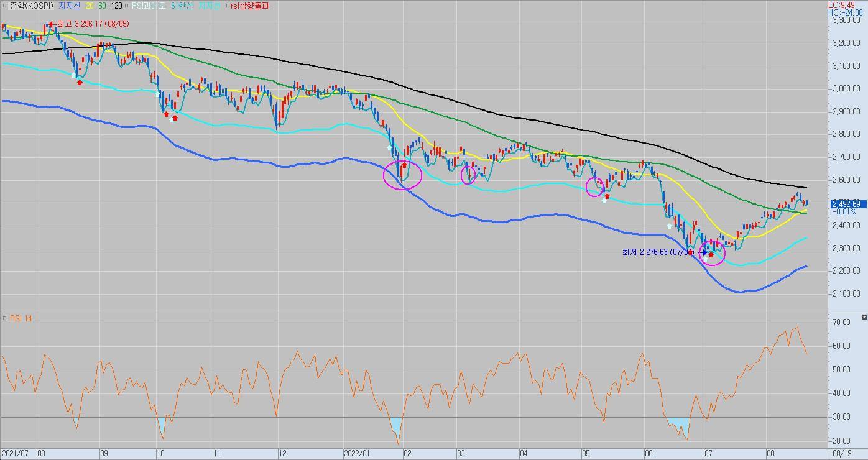
Task: Click the small red icon at RSI panel corner
Action: [864, 317]
